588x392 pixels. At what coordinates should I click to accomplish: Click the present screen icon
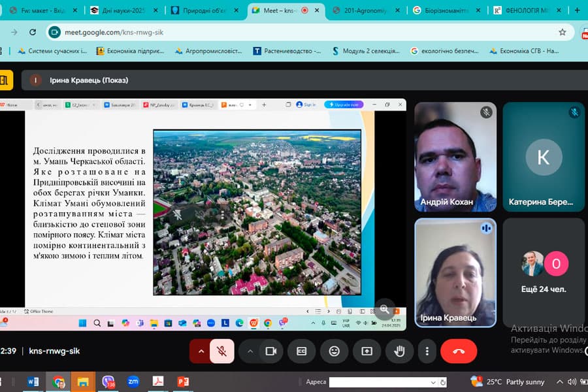click(x=367, y=351)
